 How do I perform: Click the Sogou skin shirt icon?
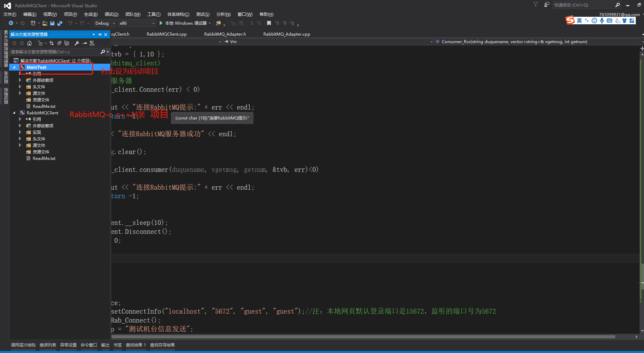pos(625,21)
